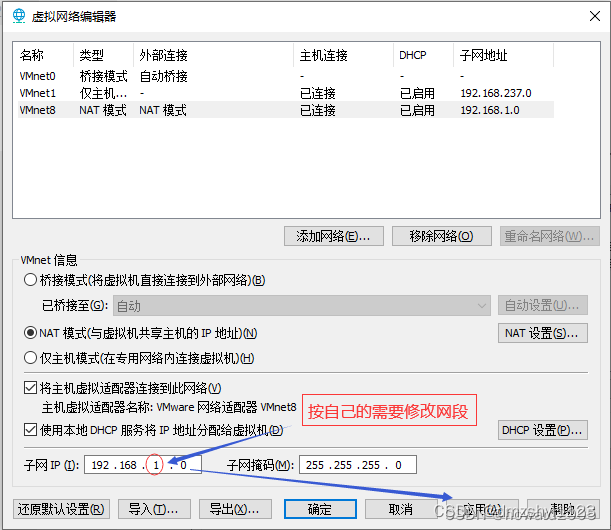Open DHCP 设置(P)... dialog

pyautogui.click(x=542, y=430)
